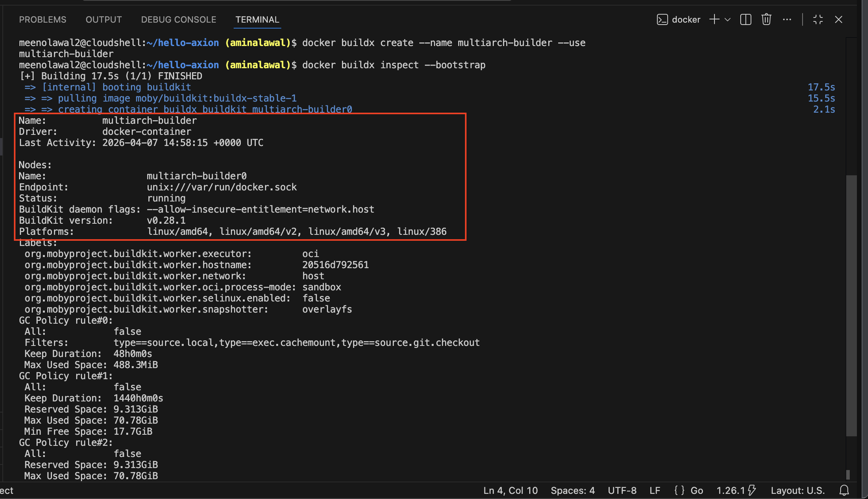
Task: Click the Go version 1.26.1 status item
Action: (736, 491)
